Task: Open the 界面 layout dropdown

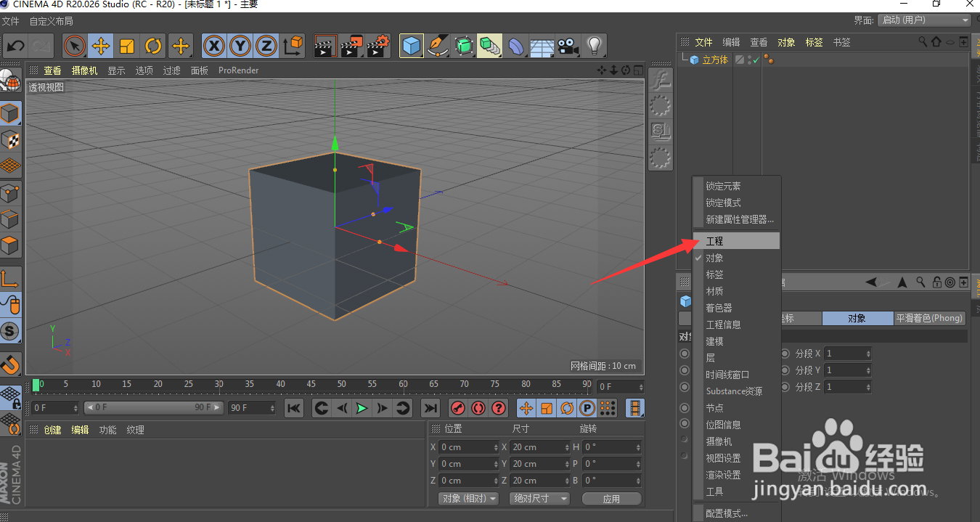Action: [924, 20]
